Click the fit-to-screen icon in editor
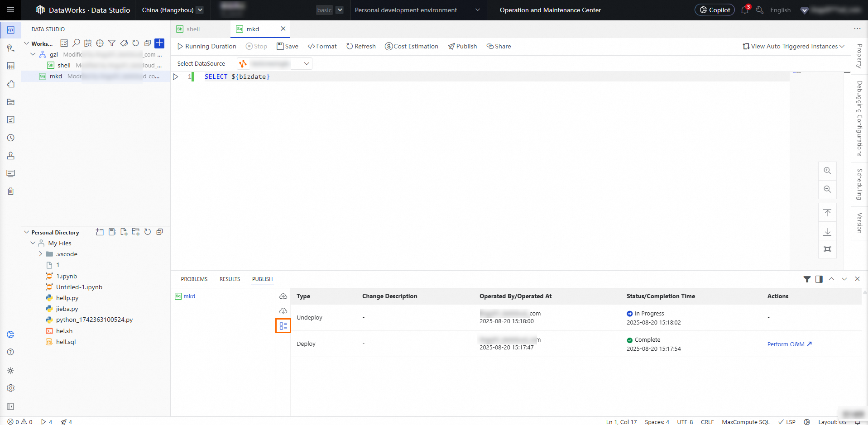 click(827, 249)
